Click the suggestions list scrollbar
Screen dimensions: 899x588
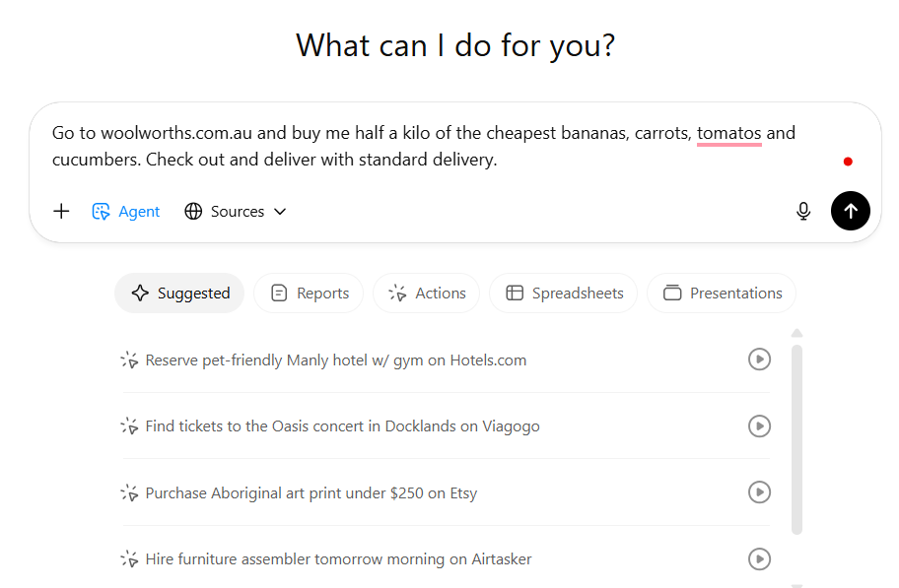point(796,438)
